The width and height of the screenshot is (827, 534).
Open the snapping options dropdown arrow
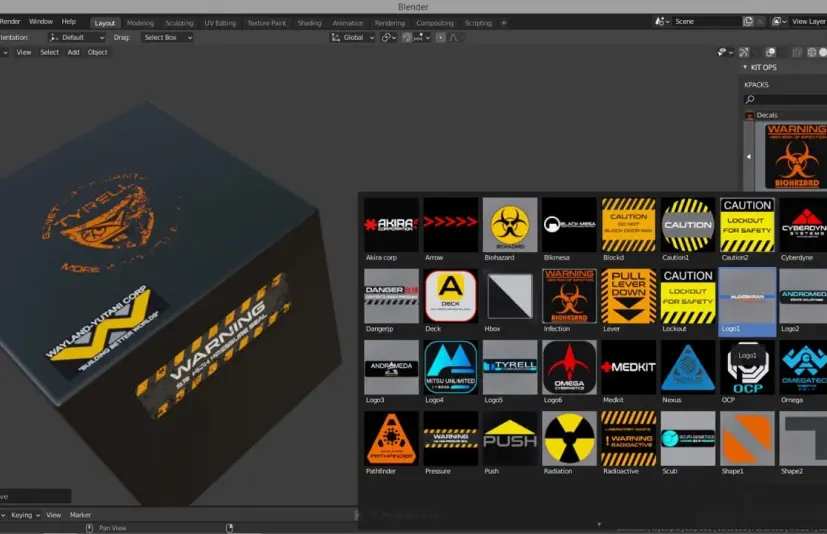[x=428, y=37]
